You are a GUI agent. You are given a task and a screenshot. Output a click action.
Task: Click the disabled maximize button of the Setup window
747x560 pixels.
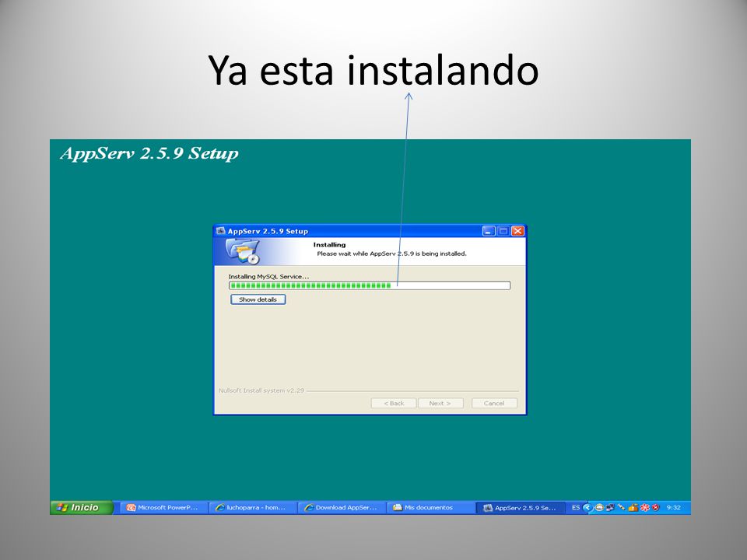(x=503, y=231)
